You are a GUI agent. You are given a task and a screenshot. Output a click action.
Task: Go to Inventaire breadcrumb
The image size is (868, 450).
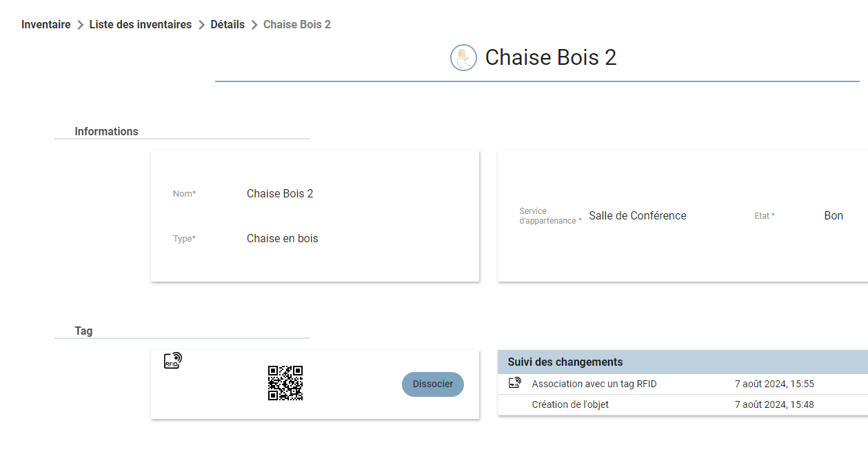point(46,24)
